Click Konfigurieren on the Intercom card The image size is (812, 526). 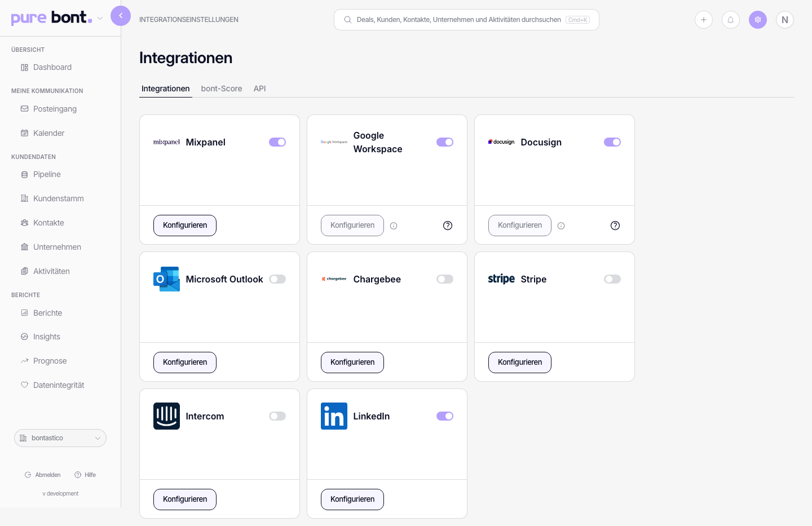point(185,500)
